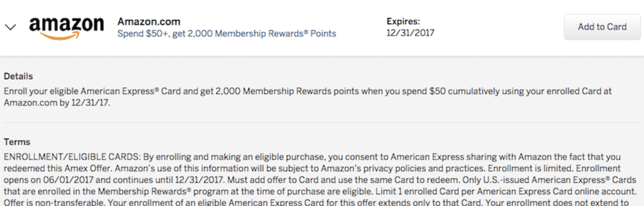Click the Enroll your eligible American Express sentence
Screen dimensions: 644x206
(x=308, y=97)
